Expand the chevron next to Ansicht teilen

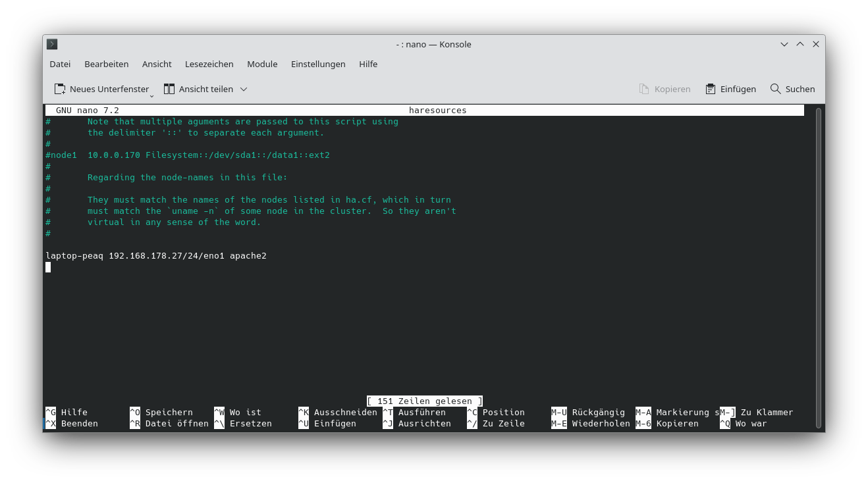pos(243,88)
